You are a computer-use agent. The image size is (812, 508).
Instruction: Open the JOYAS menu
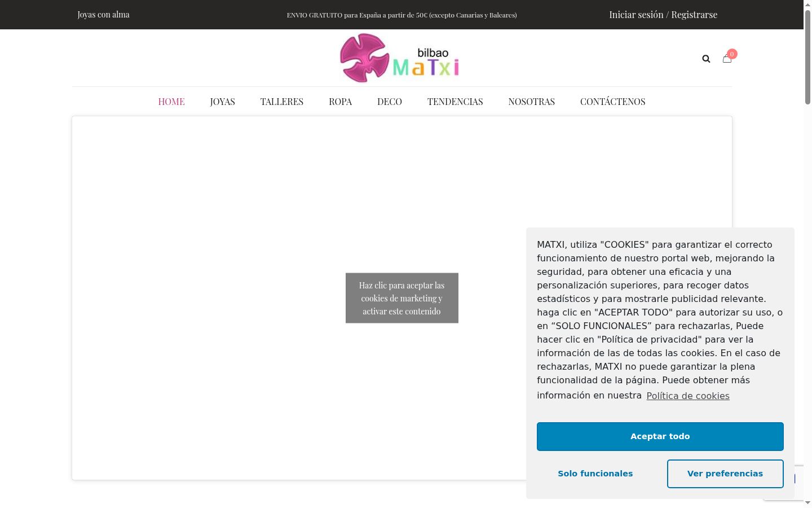pyautogui.click(x=223, y=102)
